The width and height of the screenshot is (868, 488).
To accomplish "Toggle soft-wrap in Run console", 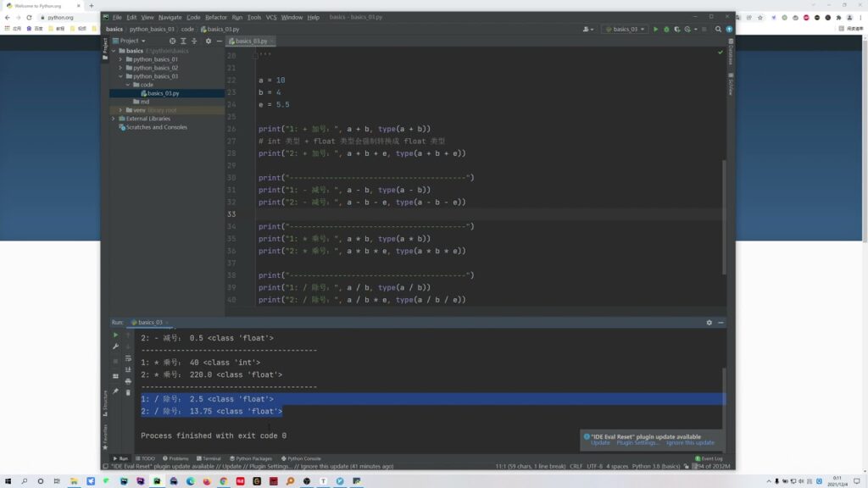I will (x=128, y=358).
